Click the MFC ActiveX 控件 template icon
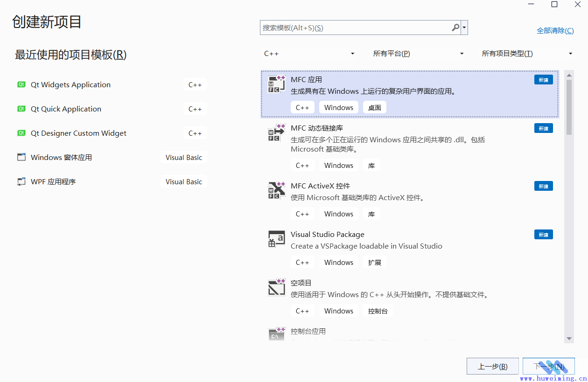This screenshot has height=382, width=588. [276, 190]
